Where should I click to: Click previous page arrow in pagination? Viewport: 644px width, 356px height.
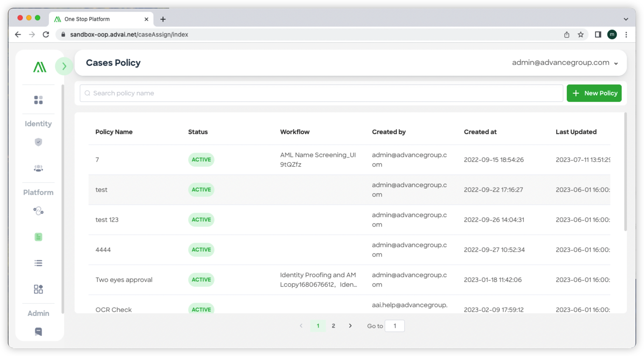click(x=301, y=326)
